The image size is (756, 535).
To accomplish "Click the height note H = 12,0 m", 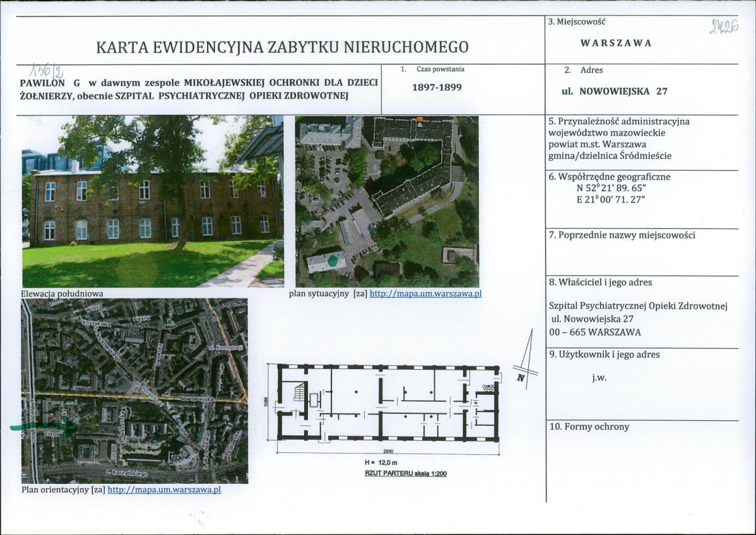I will [x=381, y=462].
